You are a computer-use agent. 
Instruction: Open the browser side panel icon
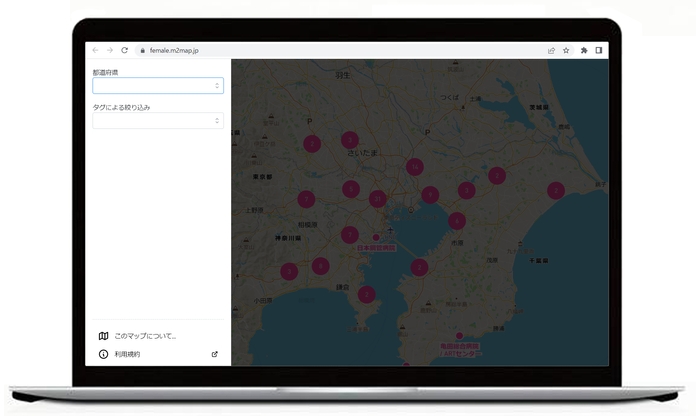click(599, 50)
